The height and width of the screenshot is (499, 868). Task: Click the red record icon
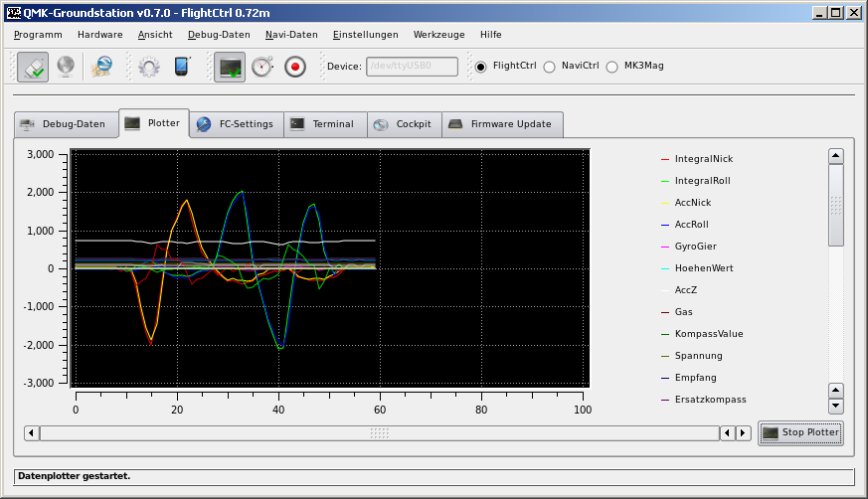(x=294, y=67)
